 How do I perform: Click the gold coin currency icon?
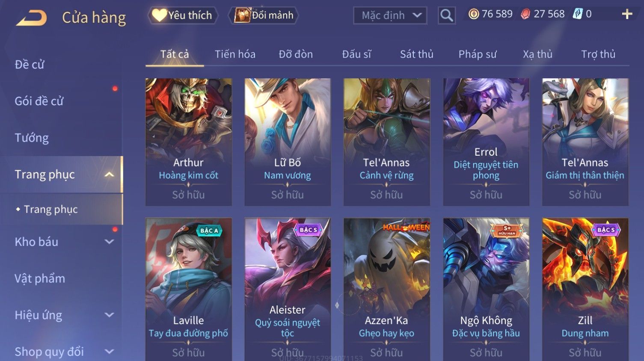point(474,14)
